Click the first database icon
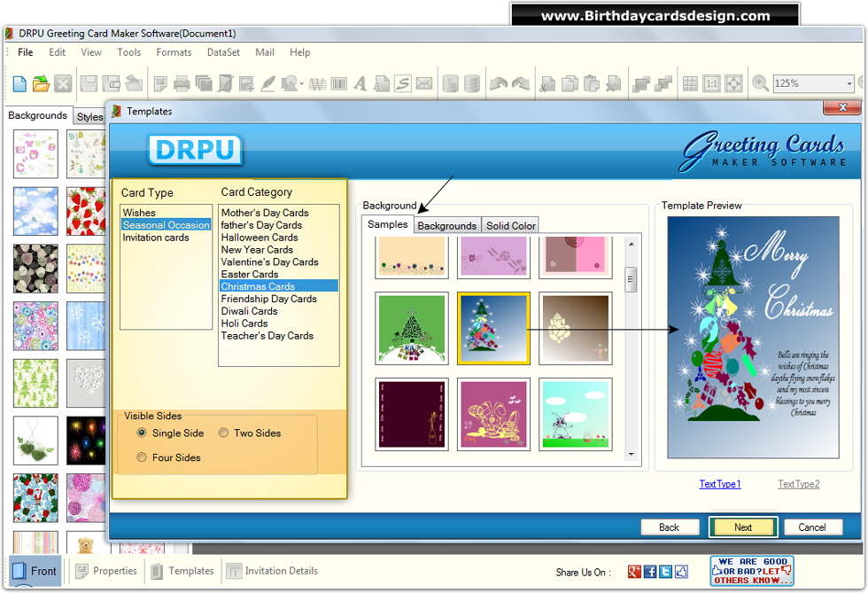 451,83
